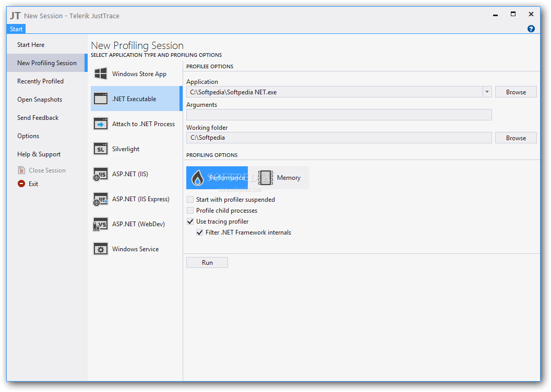Expand the Application path dropdown arrow
This screenshot has height=392, width=551.
[x=487, y=92]
